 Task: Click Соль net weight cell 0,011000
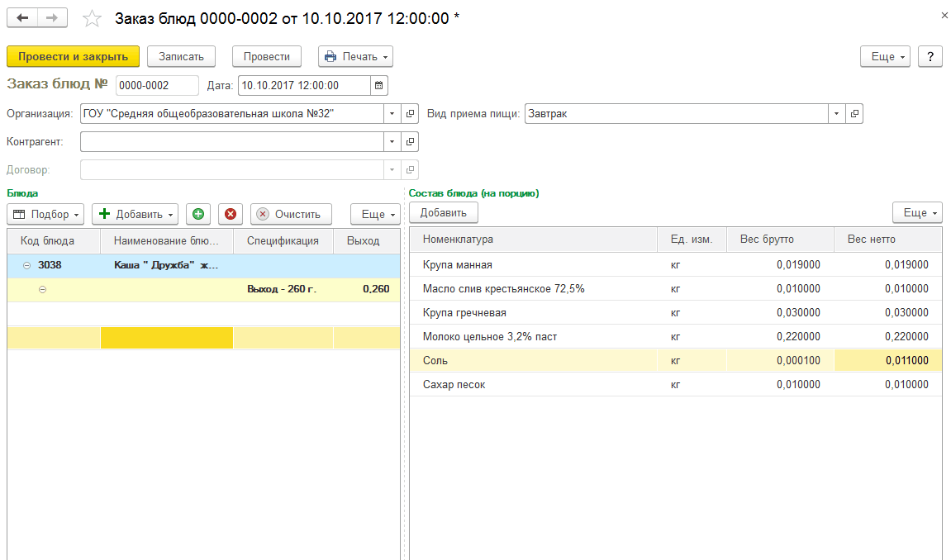[x=888, y=361]
